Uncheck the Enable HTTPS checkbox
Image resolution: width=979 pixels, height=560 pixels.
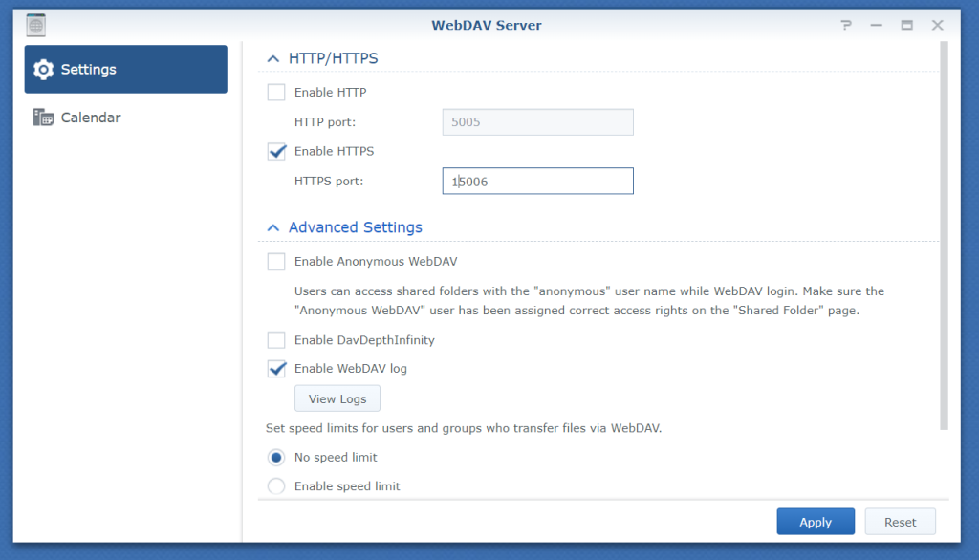click(276, 151)
